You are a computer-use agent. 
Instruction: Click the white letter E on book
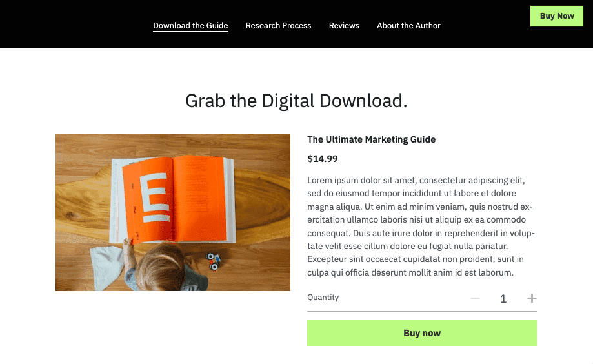[155, 197]
